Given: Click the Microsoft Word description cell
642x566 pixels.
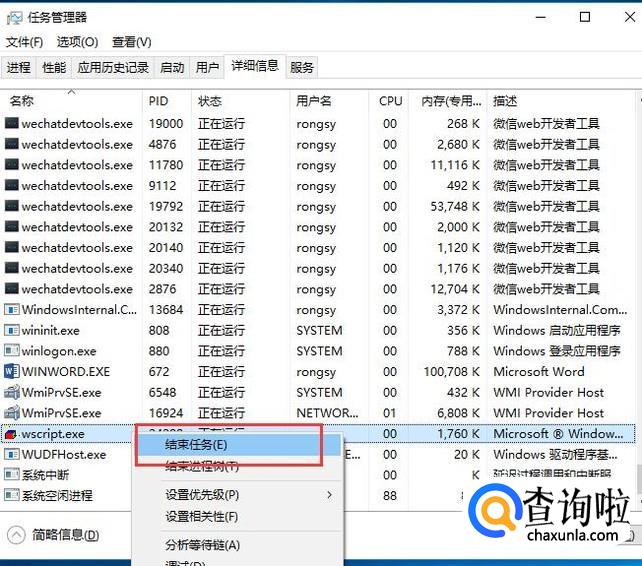Looking at the screenshot, I should pos(539,371).
